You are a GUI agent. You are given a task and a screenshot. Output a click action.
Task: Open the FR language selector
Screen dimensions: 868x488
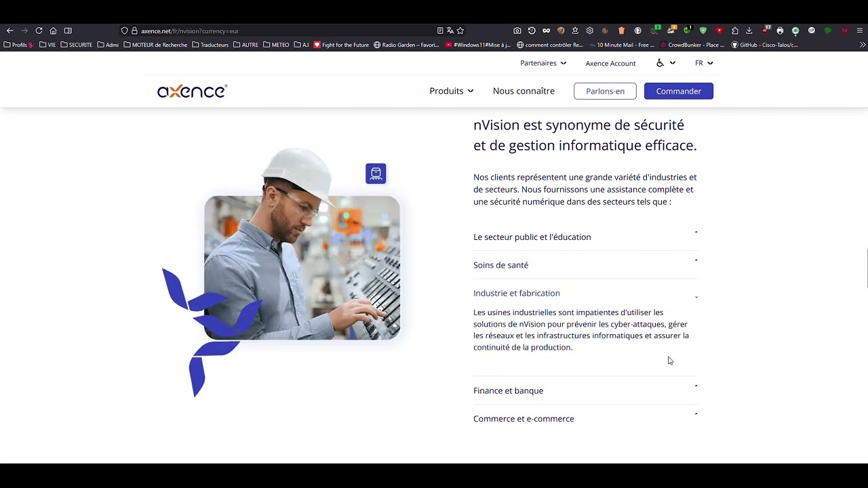coord(704,63)
